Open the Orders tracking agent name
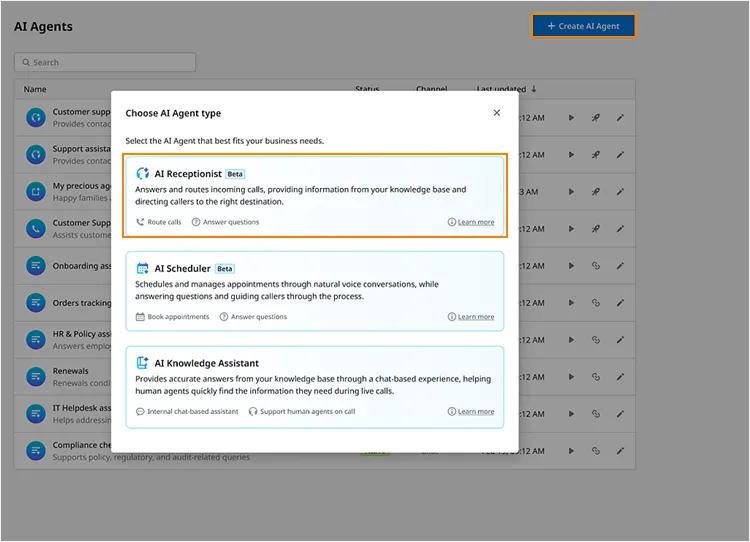750x542 pixels. tap(81, 303)
